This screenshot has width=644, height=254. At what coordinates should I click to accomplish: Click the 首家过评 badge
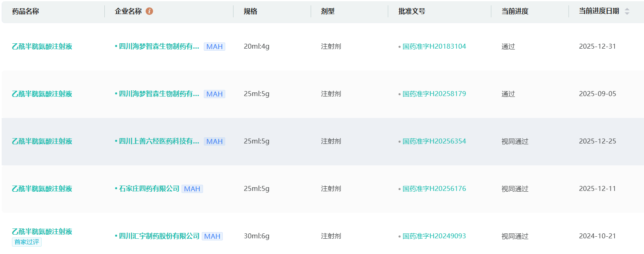[27, 242]
